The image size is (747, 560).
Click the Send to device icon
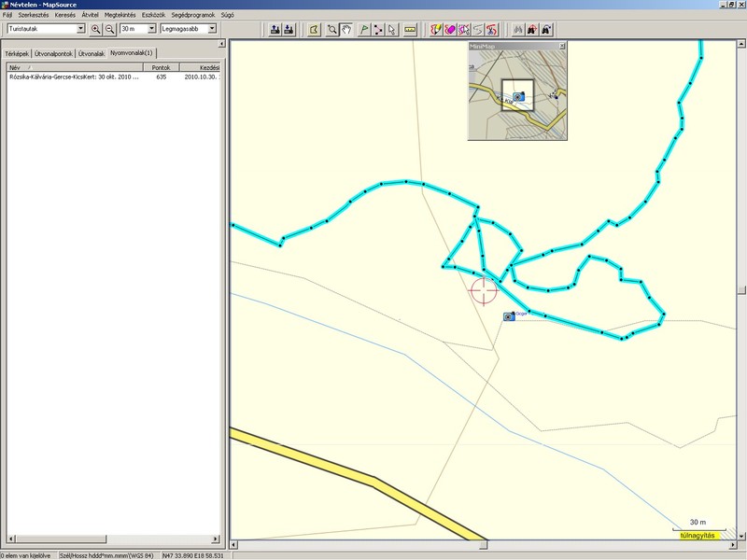pos(289,29)
